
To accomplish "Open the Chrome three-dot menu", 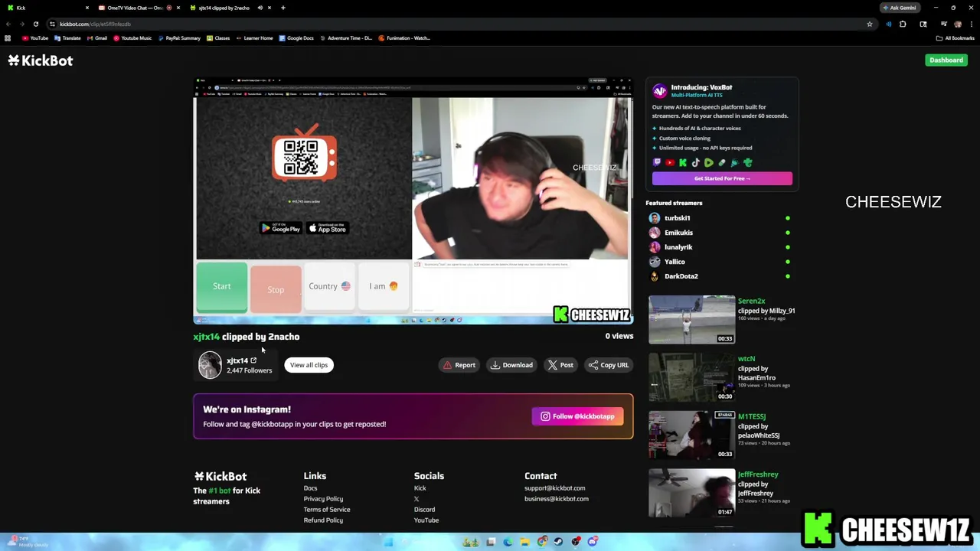I will [x=971, y=24].
